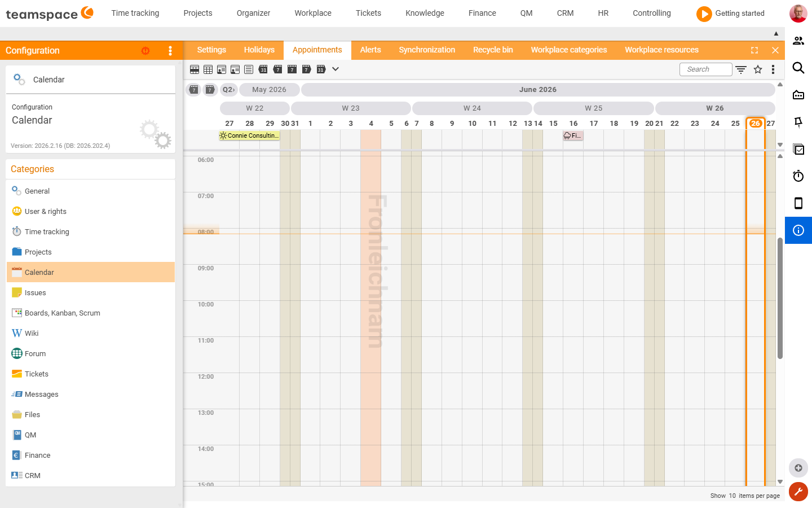Viewport: 812px width, 508px height.
Task: Expand the toolbar overflow chevron
Action: 336,69
